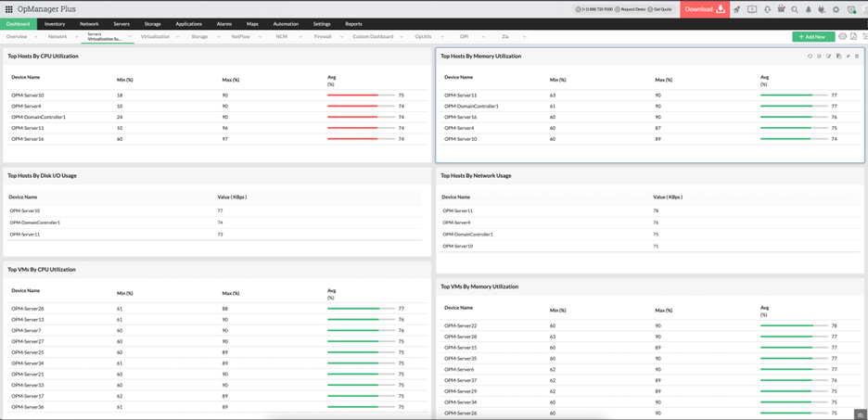The width and height of the screenshot is (868, 420).
Task: Click the search magnifier icon in header
Action: [x=795, y=9]
